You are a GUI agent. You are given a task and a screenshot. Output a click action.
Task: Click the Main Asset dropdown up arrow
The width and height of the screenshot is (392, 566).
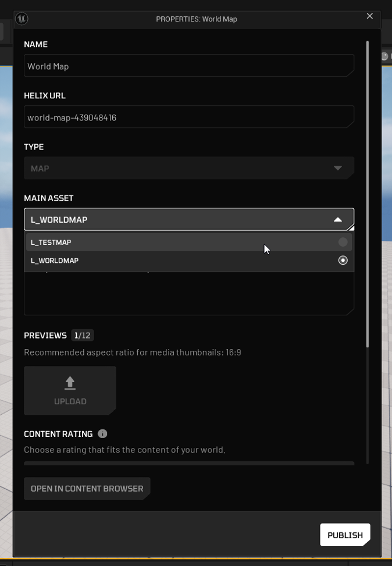pos(338,219)
